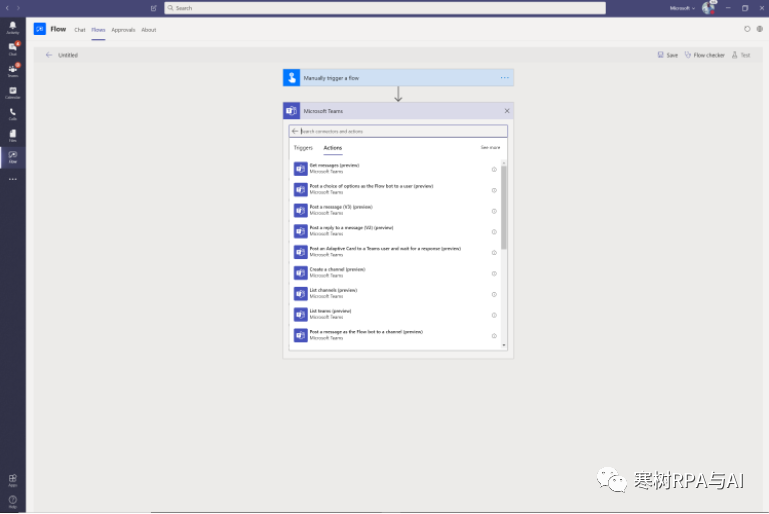Open the Microsoft tenant dropdown

pyautogui.click(x=682, y=8)
